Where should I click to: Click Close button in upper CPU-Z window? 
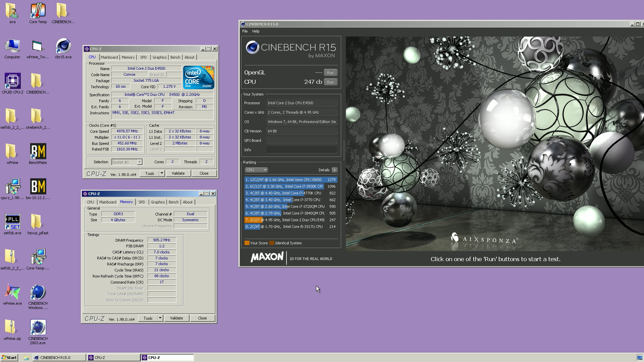204,173
